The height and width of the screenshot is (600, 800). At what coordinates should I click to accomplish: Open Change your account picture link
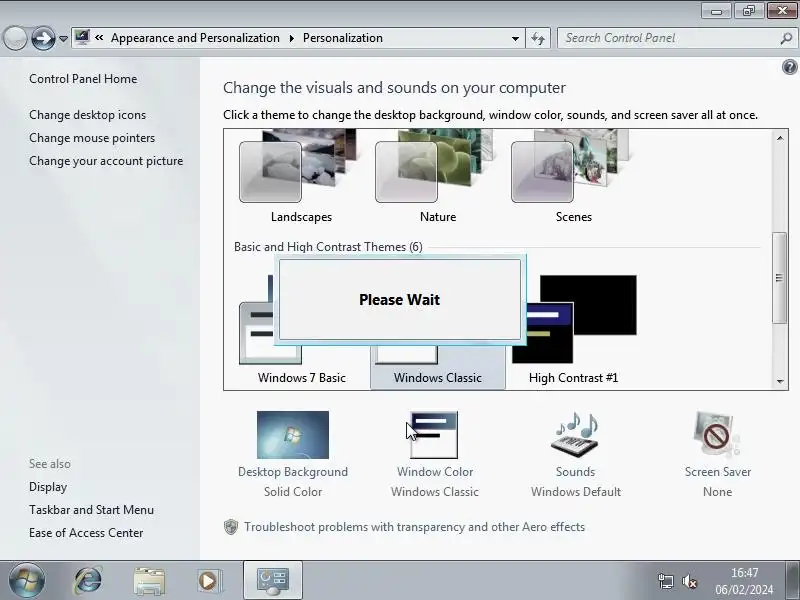pos(106,161)
